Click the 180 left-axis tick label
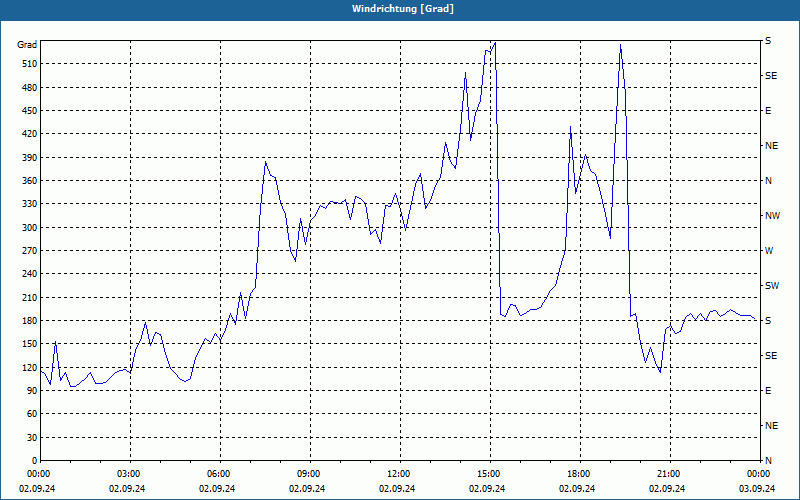 pos(30,321)
